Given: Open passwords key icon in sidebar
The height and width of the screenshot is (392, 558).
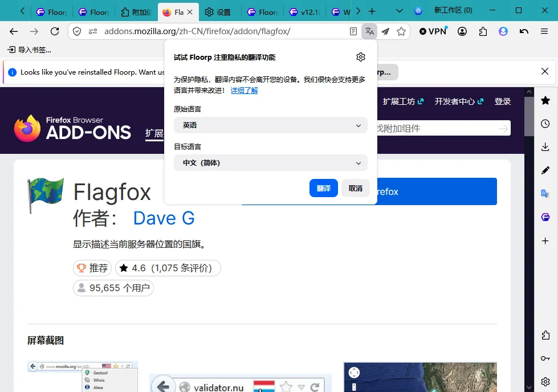Looking at the screenshot, I should coord(545,358).
